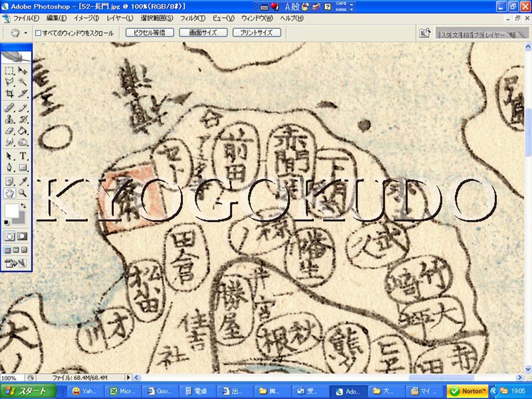
Task: Select the Healing Brush tool
Action: 9,108
